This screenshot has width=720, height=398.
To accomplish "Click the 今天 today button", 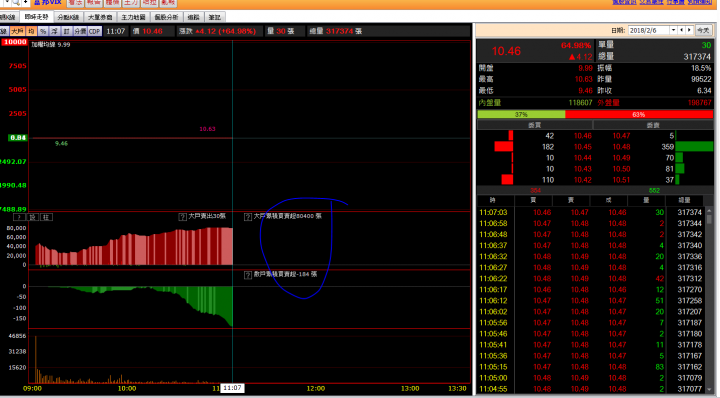I will point(703,30).
